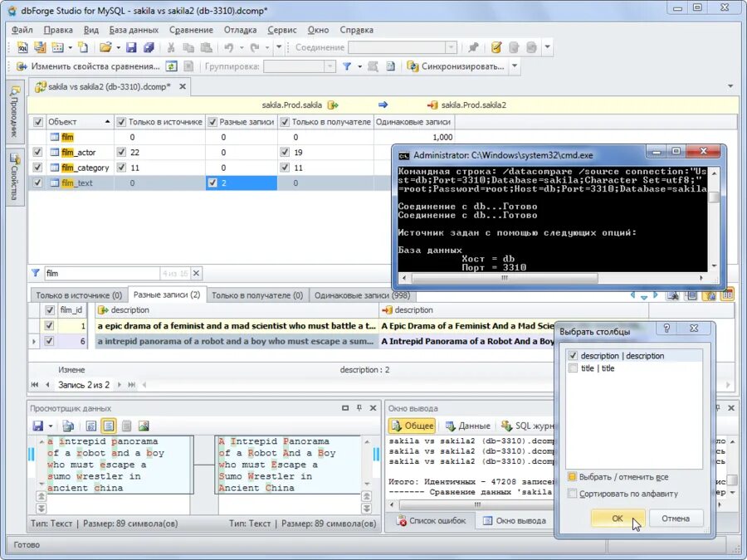Switch Data Viewer to hexadecimal view
Screen dimensions: 747x560
(x=91, y=426)
